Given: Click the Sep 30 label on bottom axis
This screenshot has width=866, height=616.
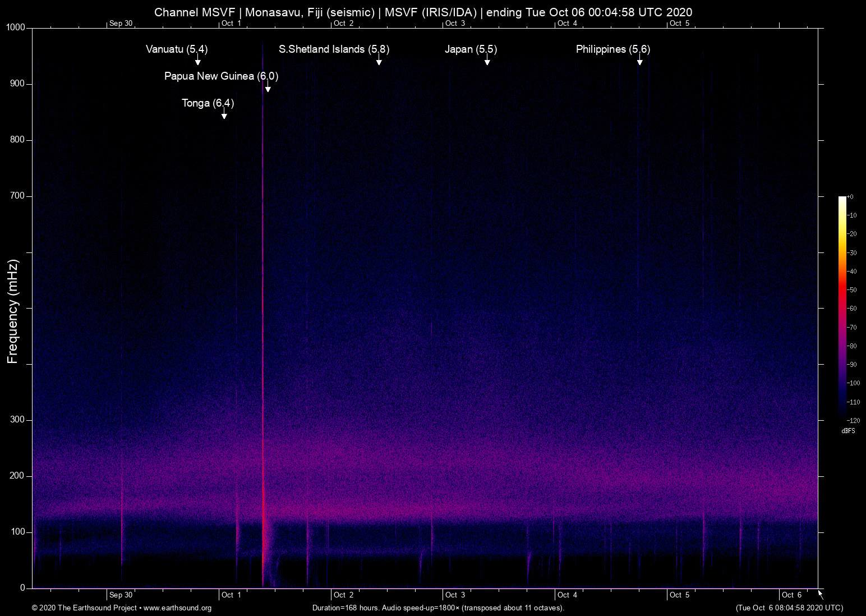Looking at the screenshot, I should (121, 595).
